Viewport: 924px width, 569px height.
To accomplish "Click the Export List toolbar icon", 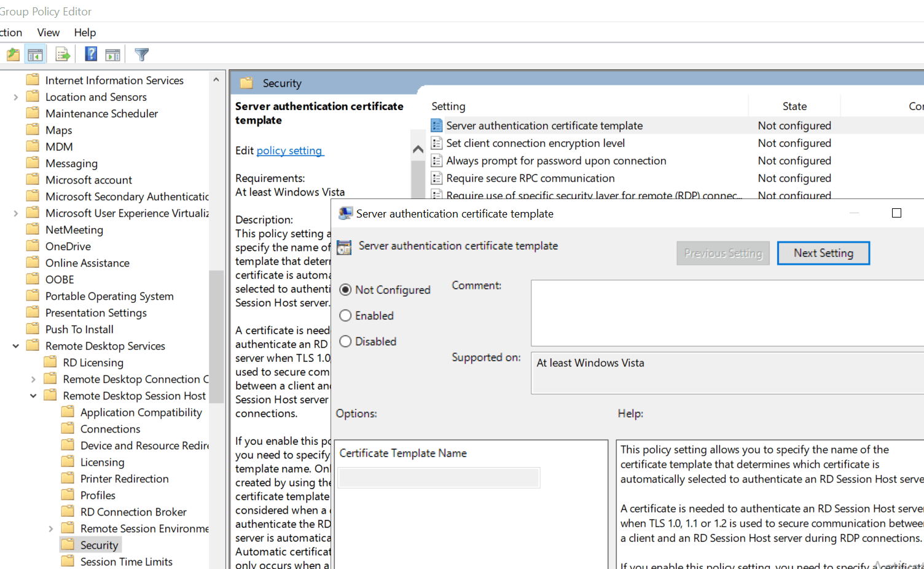I will pyautogui.click(x=63, y=54).
